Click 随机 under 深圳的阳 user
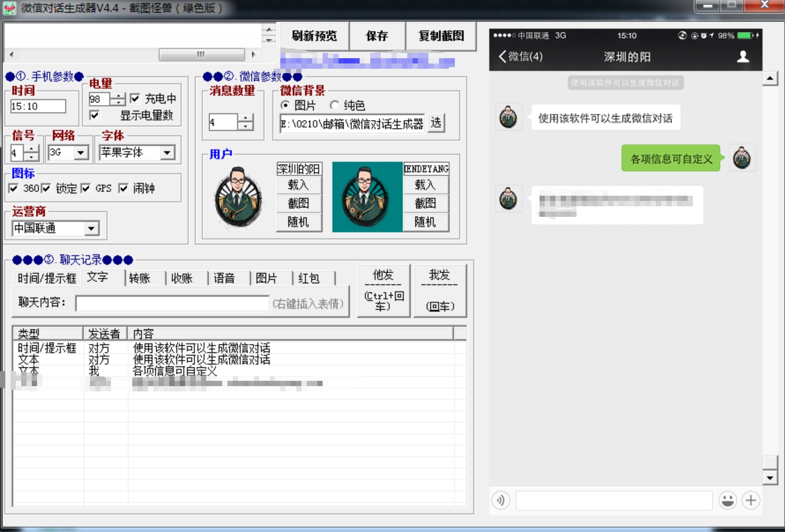785x532 pixels. pyautogui.click(x=298, y=222)
